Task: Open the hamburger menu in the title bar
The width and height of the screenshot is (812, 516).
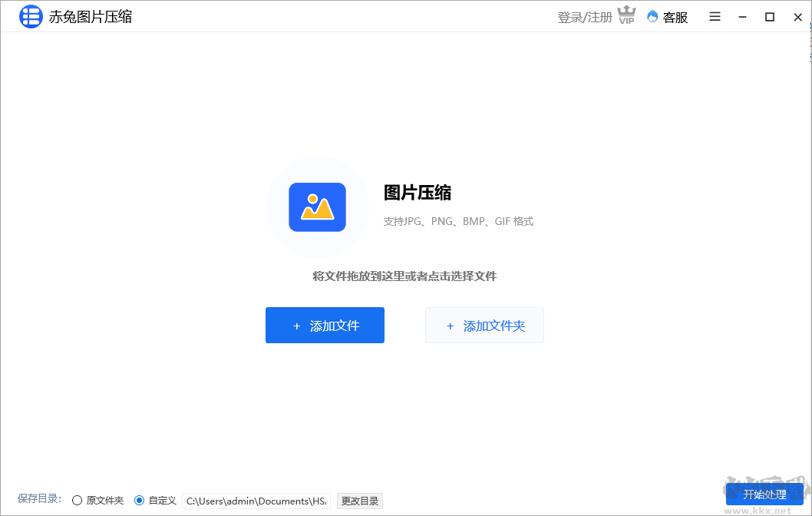Action: (x=715, y=16)
